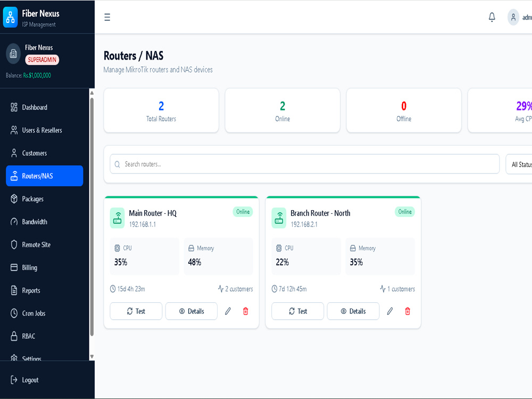532x399 pixels.
Task: Click IP address 192.168.2.1
Action: tap(304, 225)
